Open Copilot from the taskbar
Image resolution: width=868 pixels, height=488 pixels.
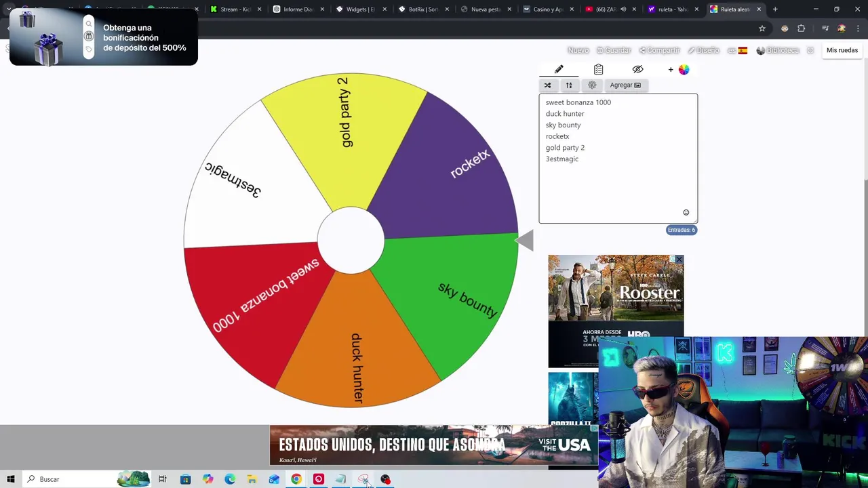208,479
